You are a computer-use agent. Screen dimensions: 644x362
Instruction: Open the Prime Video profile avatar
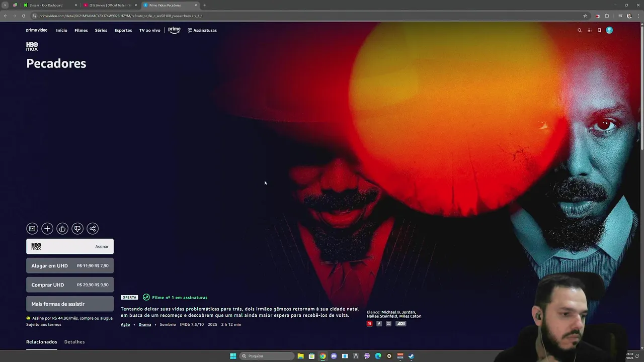(x=609, y=30)
